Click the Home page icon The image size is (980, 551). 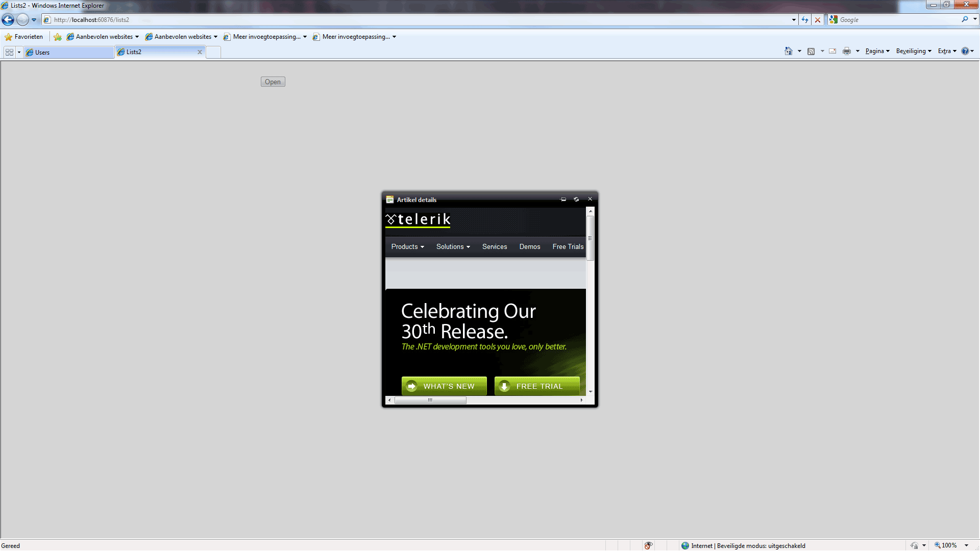coord(789,51)
